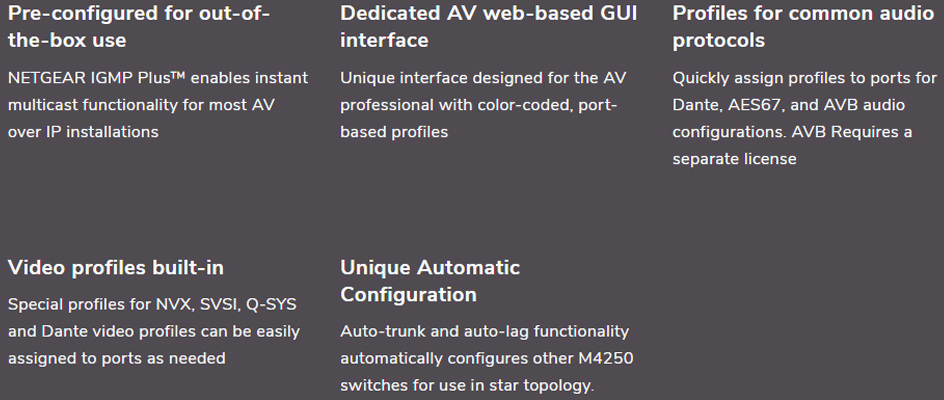Click the "over IP installations" text line
944x400 pixels.
(83, 132)
